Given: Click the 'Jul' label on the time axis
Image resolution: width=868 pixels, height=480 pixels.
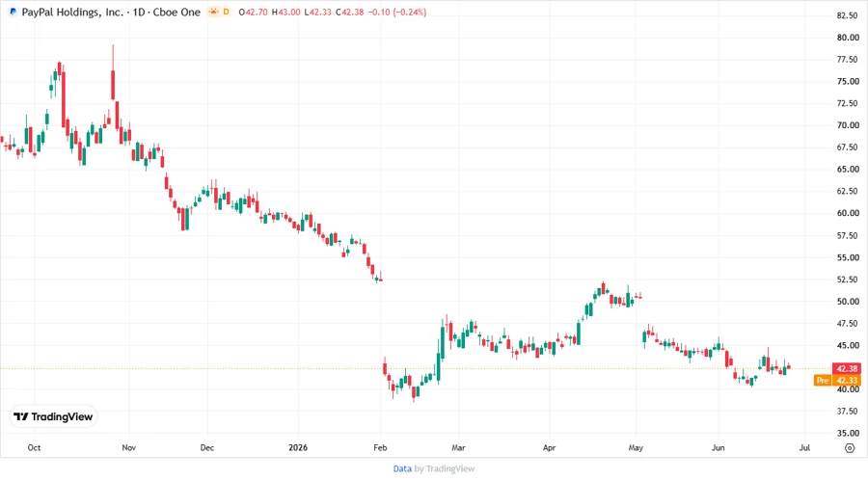Looking at the screenshot, I should (804, 448).
